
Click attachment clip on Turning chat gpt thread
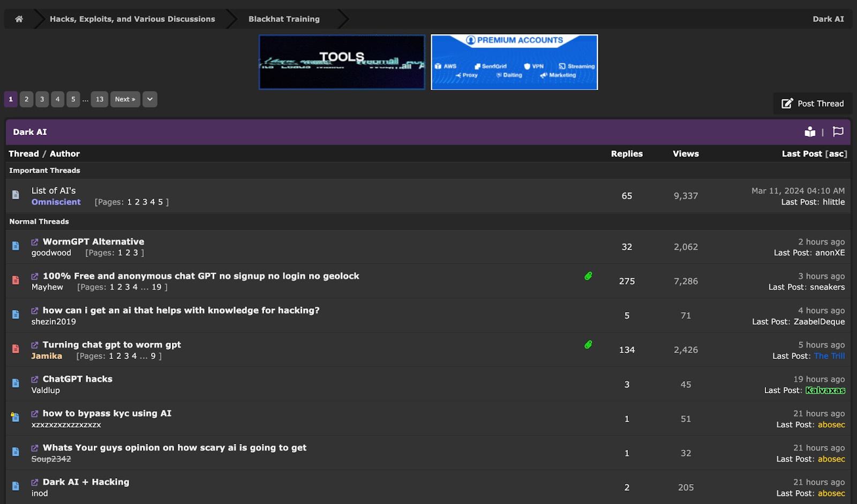[588, 344]
